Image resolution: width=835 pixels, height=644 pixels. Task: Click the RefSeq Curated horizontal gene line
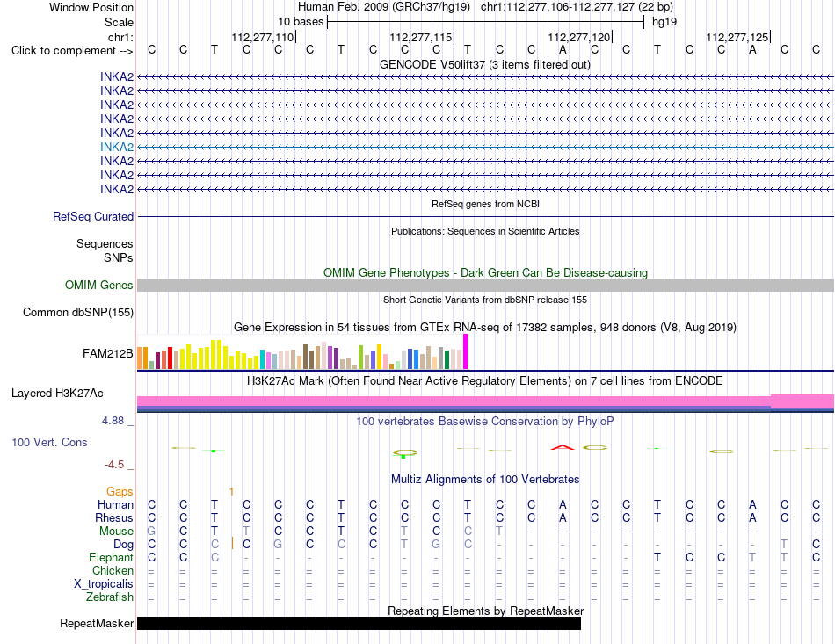coord(485,217)
